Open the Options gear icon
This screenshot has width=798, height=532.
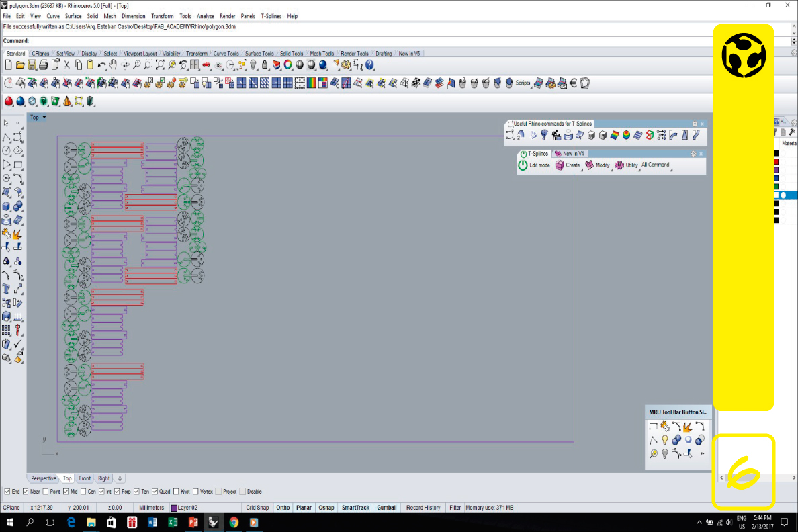(x=347, y=65)
